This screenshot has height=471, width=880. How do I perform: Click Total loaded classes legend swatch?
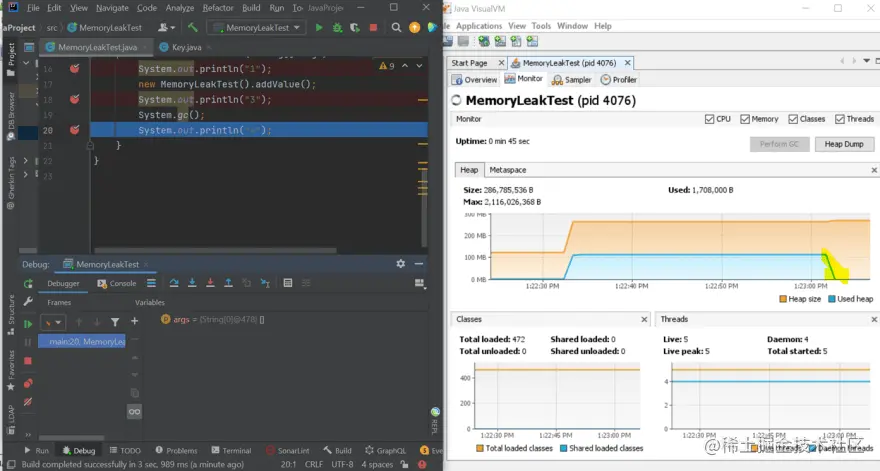[x=479, y=448]
